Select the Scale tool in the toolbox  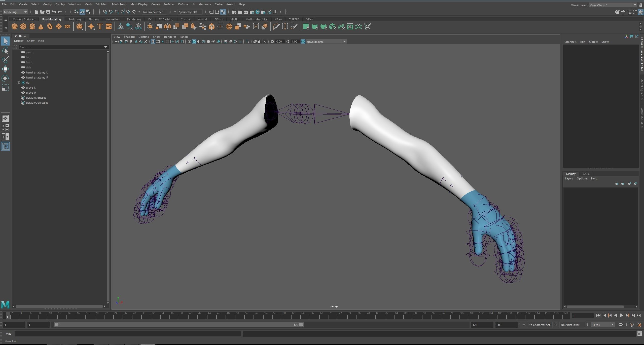pyautogui.click(x=5, y=87)
